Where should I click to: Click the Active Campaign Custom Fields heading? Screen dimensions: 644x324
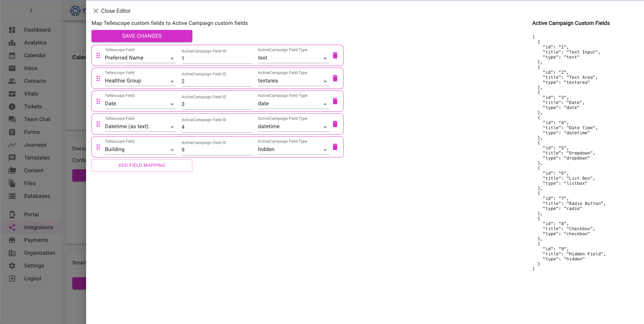pos(571,23)
